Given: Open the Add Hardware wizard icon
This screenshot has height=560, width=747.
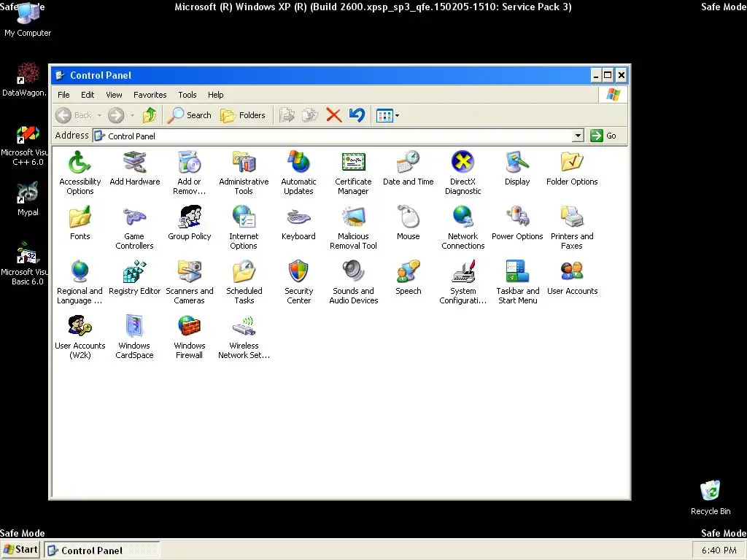Looking at the screenshot, I should [x=135, y=163].
